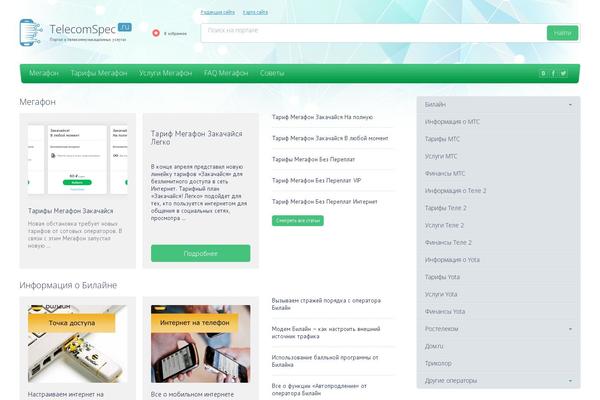Click the red add-to-favorites star icon

(x=156, y=33)
